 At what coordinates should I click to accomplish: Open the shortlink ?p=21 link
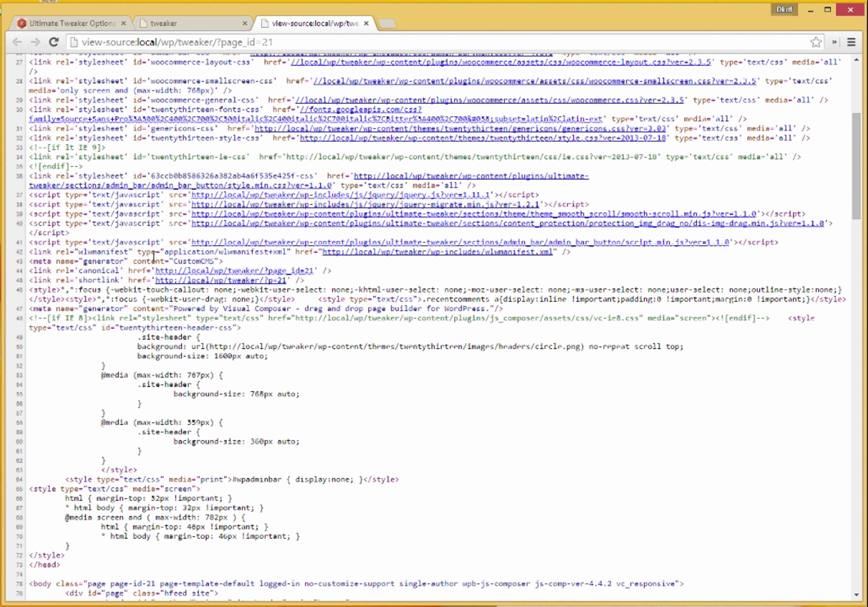click(x=221, y=280)
